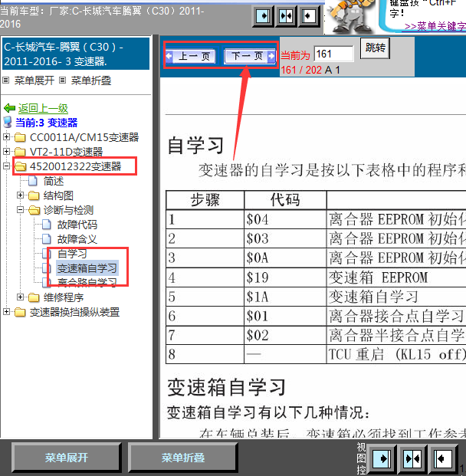
Task: Click open folder icon of 4520012322变速器
Action: [x=21, y=166]
